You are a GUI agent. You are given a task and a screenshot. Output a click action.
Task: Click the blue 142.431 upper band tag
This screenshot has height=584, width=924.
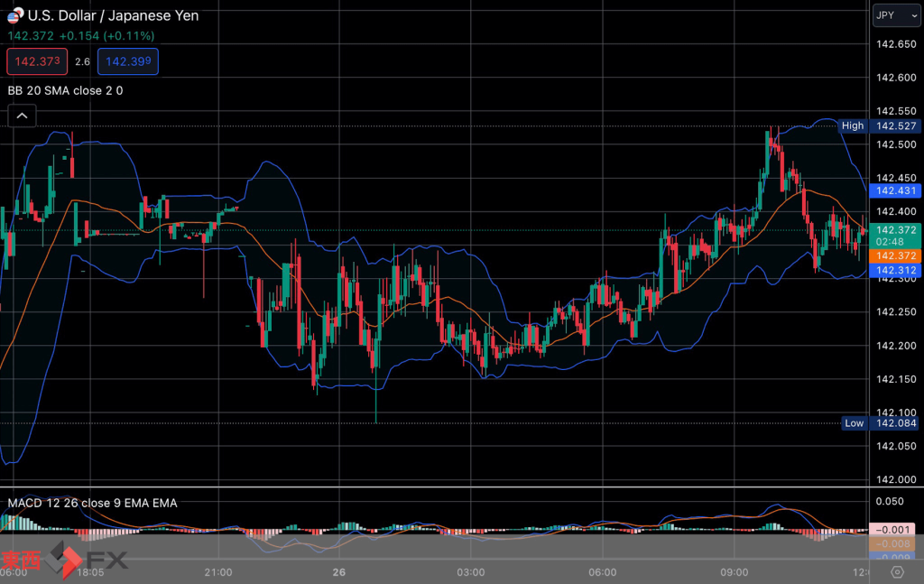pyautogui.click(x=894, y=190)
